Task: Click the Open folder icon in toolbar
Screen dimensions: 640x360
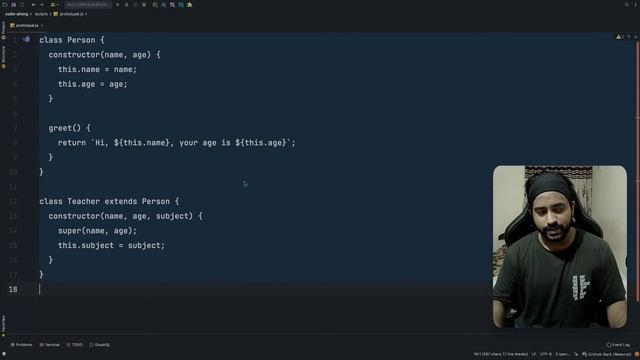Action: 5,4
